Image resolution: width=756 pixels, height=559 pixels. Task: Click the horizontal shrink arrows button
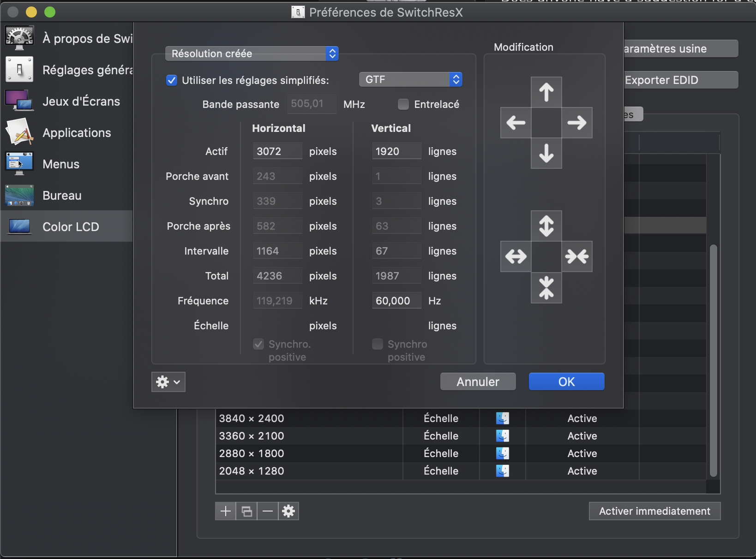(x=577, y=256)
